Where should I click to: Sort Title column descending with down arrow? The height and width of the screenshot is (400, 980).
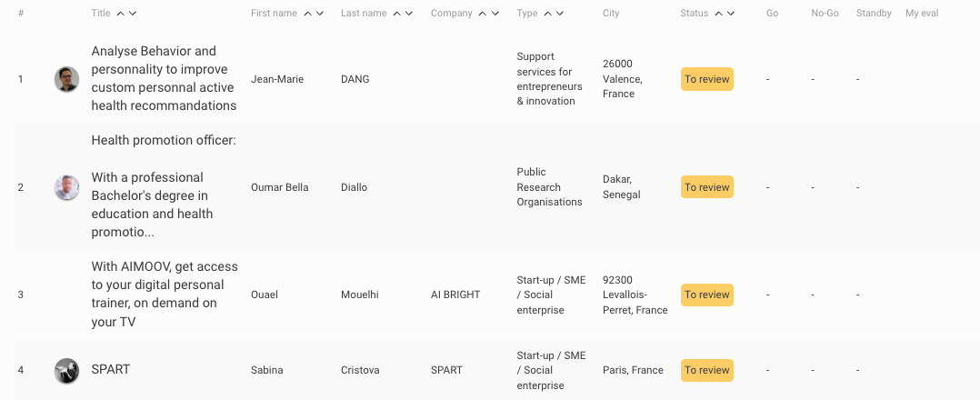pyautogui.click(x=133, y=13)
